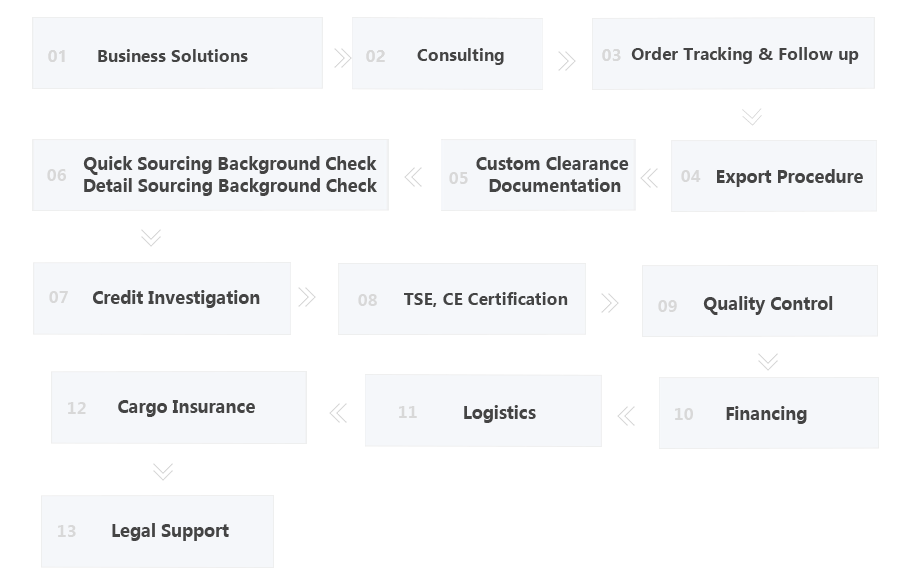
Task: Open the Legal Support step
Action: pyautogui.click(x=157, y=531)
